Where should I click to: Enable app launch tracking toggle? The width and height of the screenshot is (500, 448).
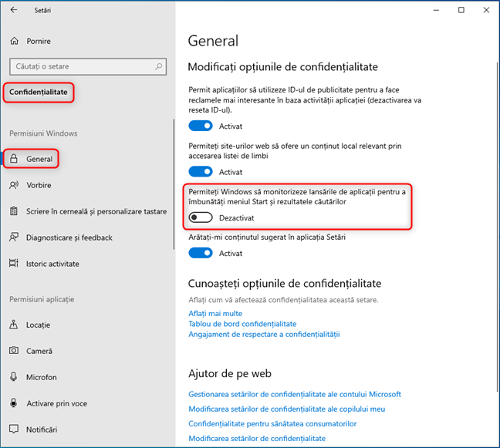pos(201,217)
